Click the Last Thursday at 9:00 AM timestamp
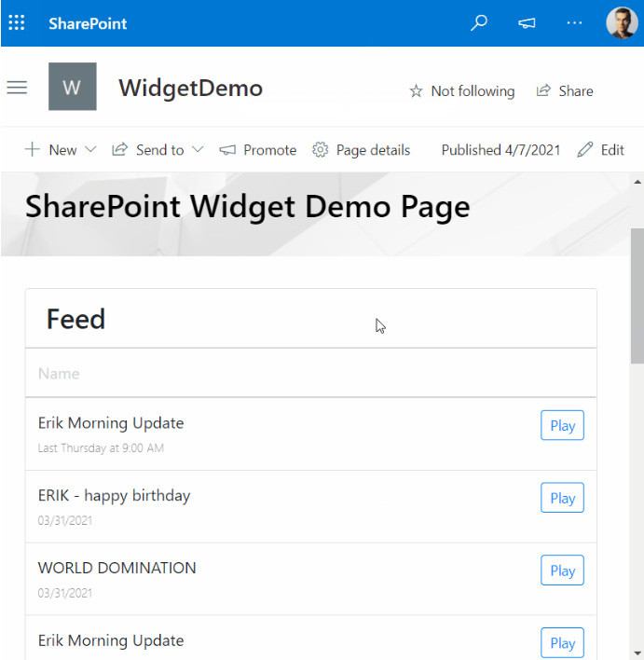This screenshot has width=644, height=660. [101, 447]
